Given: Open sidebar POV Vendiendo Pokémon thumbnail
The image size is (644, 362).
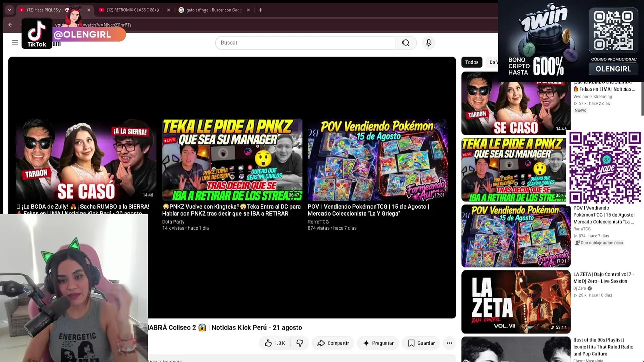Looking at the screenshot, I should [x=516, y=236].
